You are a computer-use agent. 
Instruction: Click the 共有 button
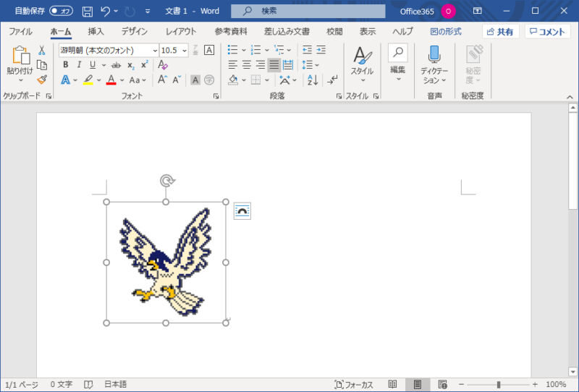click(x=500, y=32)
